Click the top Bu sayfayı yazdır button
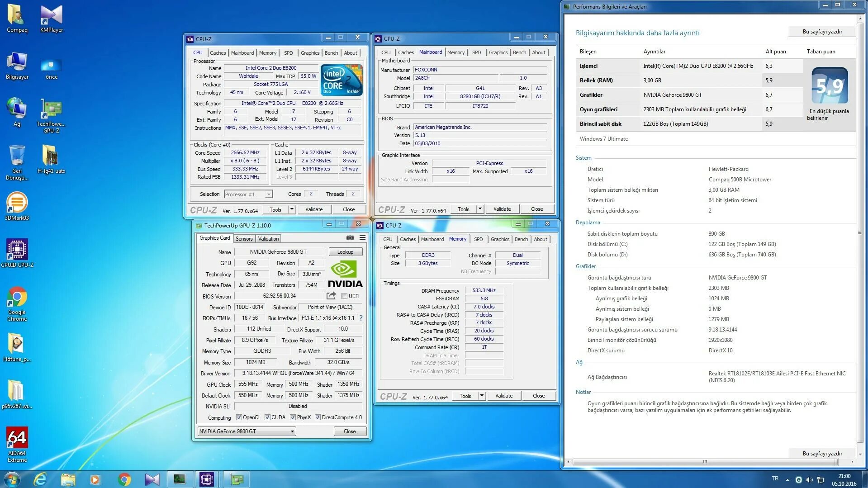This screenshot has height=488, width=868. click(x=822, y=32)
